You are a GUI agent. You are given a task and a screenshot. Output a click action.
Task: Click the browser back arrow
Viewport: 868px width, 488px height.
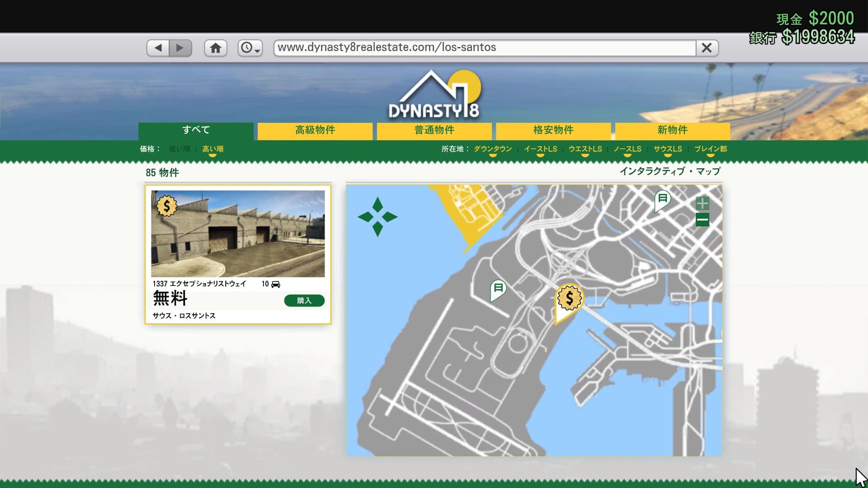click(158, 48)
